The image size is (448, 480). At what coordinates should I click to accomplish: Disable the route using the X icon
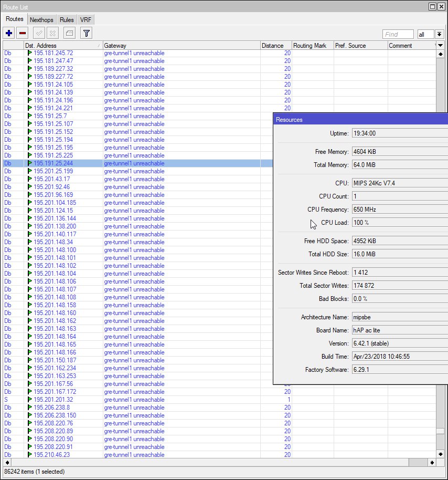coord(53,33)
